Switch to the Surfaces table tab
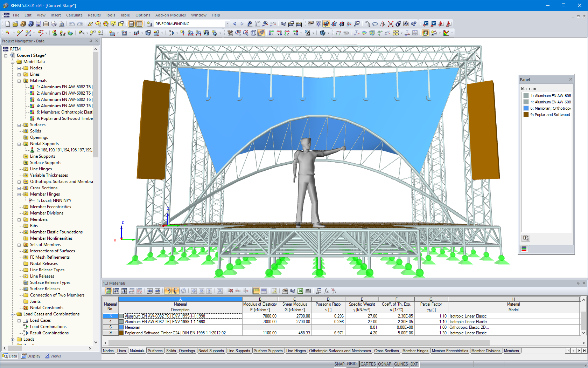Viewport: 588px width, 368px height. (155, 350)
